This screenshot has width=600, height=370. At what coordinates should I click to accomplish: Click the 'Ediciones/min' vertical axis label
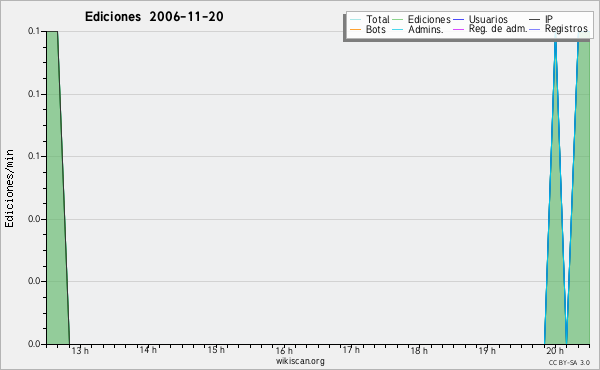pyautogui.click(x=9, y=188)
